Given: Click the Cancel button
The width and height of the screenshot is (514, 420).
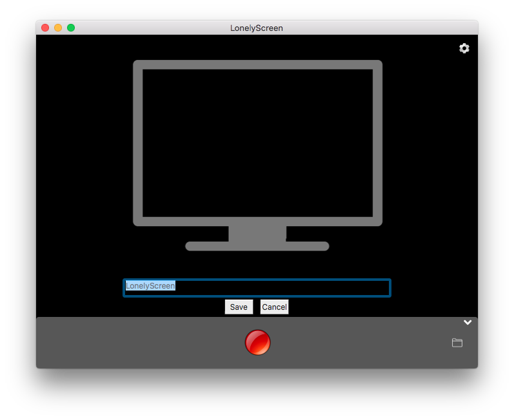Looking at the screenshot, I should pos(274,307).
